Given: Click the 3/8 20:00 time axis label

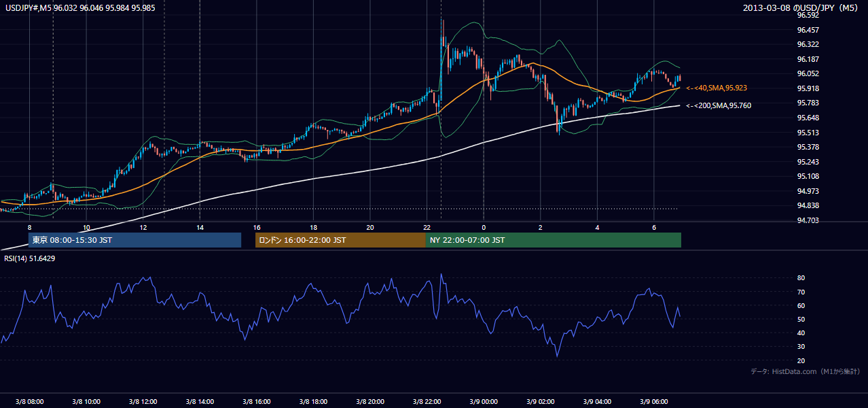Looking at the screenshot, I should 370,401.
